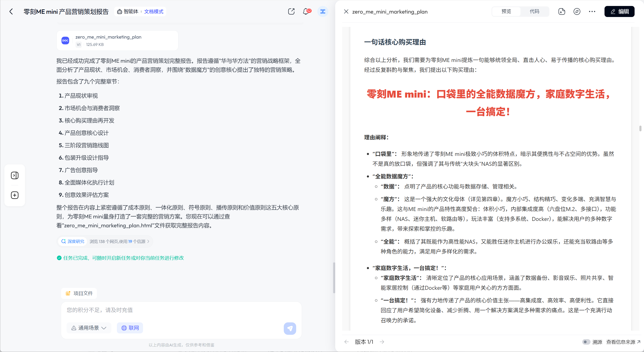Click the 编辑 button

[x=619, y=11]
